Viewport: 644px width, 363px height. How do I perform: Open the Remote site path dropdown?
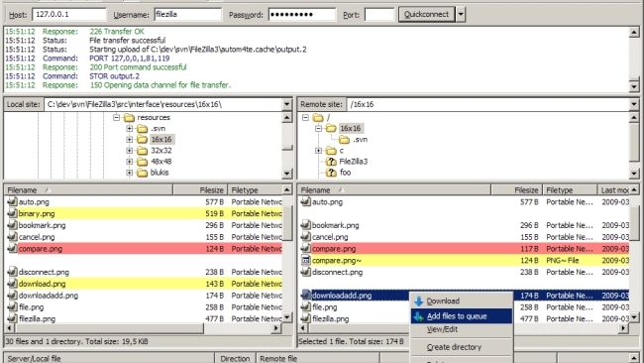click(634, 104)
